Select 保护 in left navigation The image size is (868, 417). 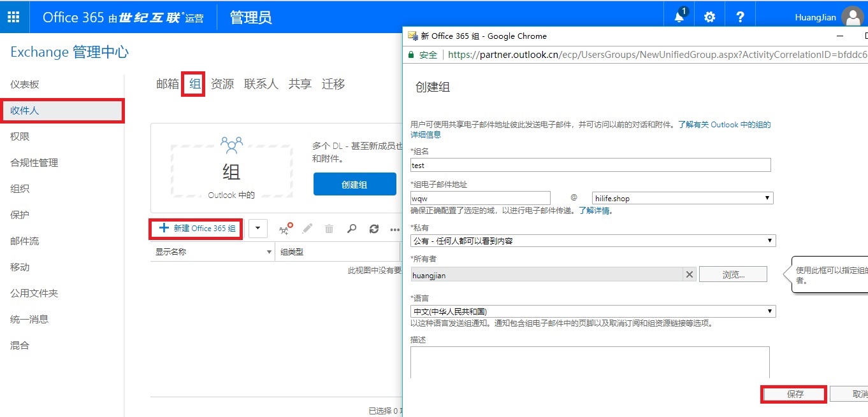(x=20, y=215)
